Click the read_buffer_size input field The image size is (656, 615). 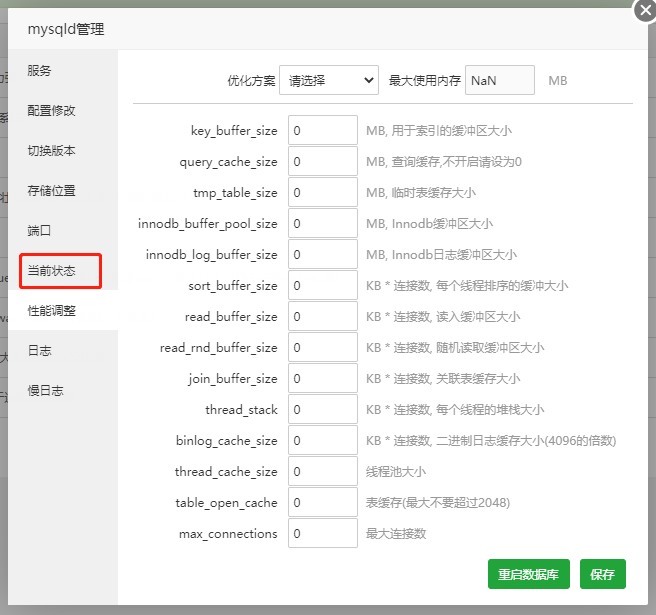[323, 316]
